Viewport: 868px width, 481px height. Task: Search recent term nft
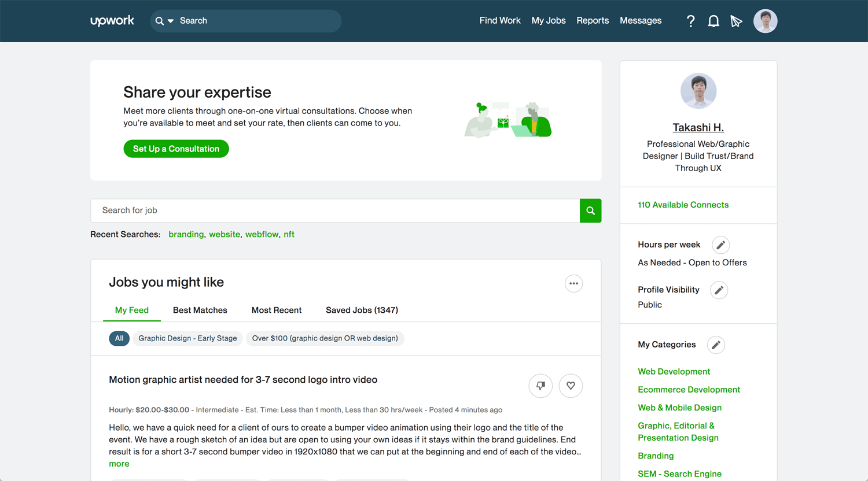coord(289,234)
